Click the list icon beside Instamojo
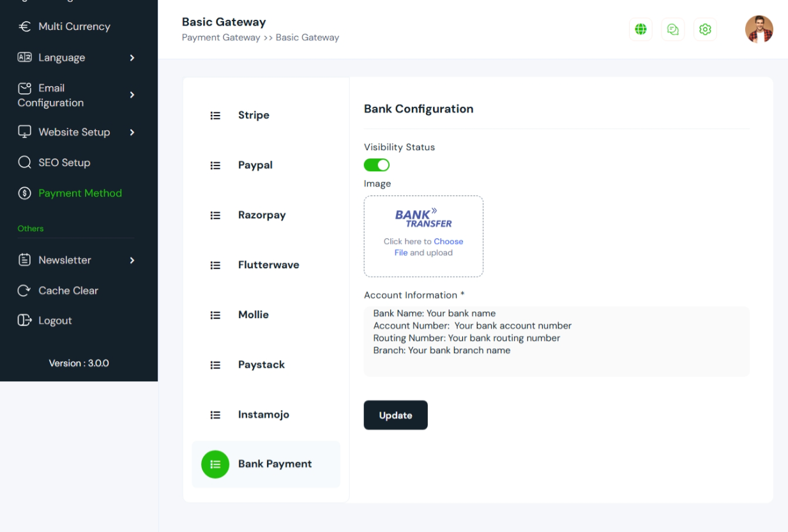 (x=215, y=414)
